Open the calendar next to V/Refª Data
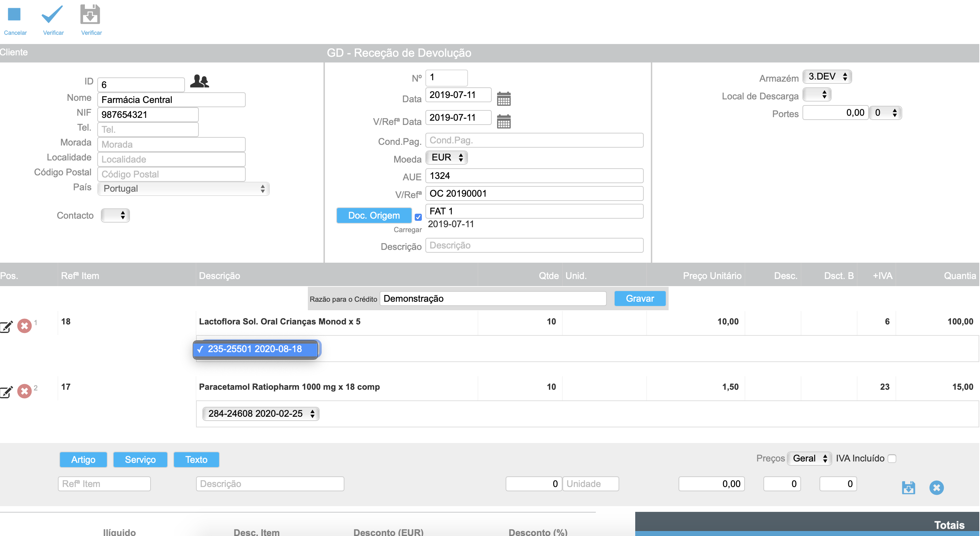 coord(504,121)
